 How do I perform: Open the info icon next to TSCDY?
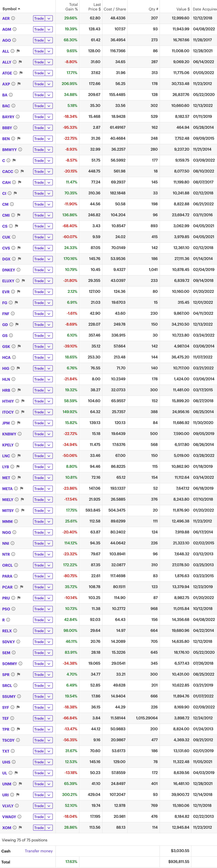[18, 740]
